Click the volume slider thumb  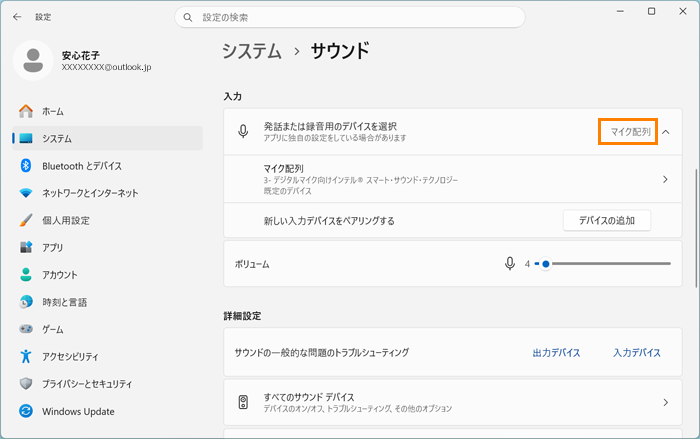[x=545, y=263]
